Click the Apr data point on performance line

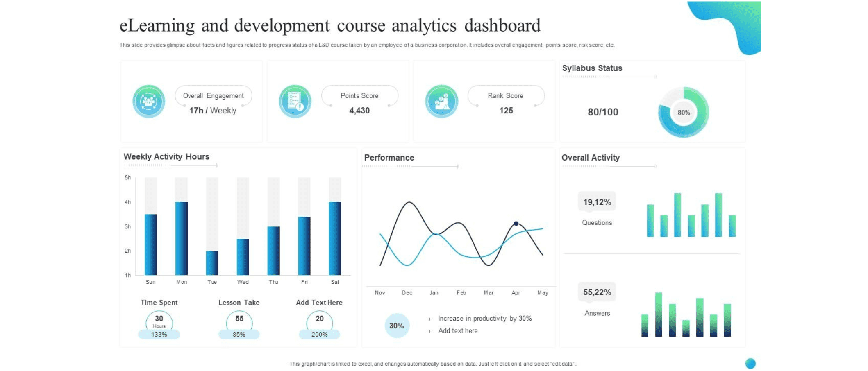(x=516, y=224)
